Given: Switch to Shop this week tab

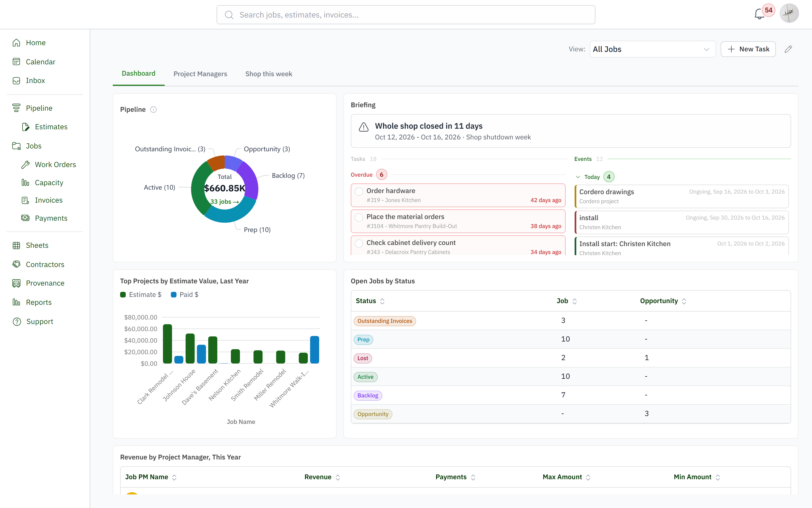Looking at the screenshot, I should pyautogui.click(x=268, y=74).
